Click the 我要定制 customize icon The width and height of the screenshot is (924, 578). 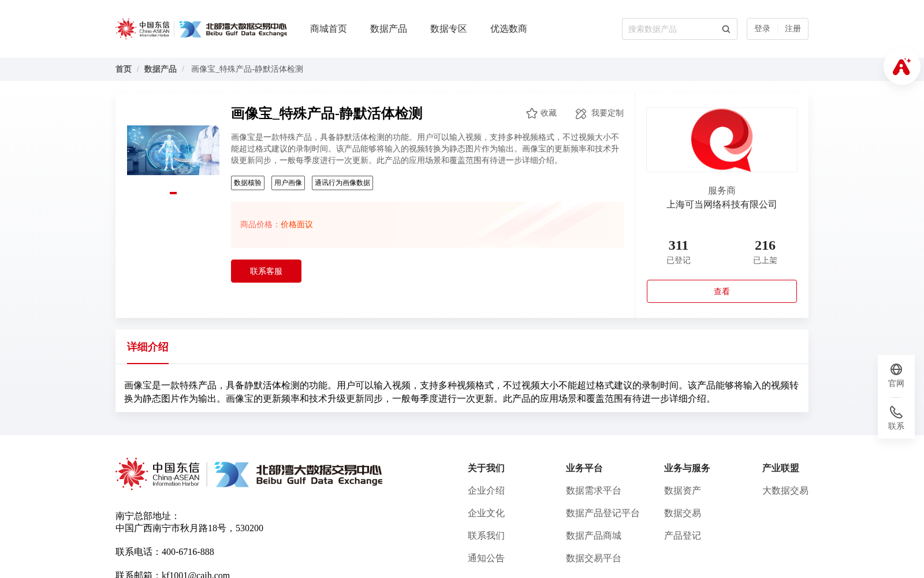pos(581,113)
